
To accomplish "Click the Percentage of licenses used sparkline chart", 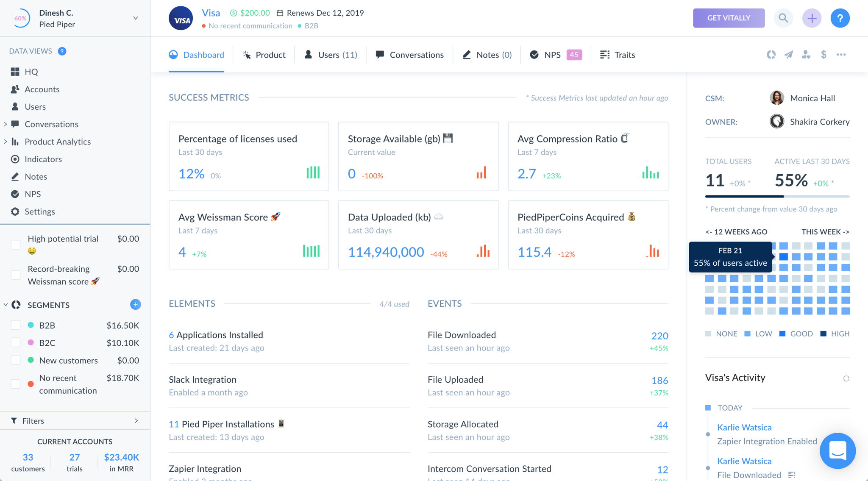I will [x=313, y=172].
